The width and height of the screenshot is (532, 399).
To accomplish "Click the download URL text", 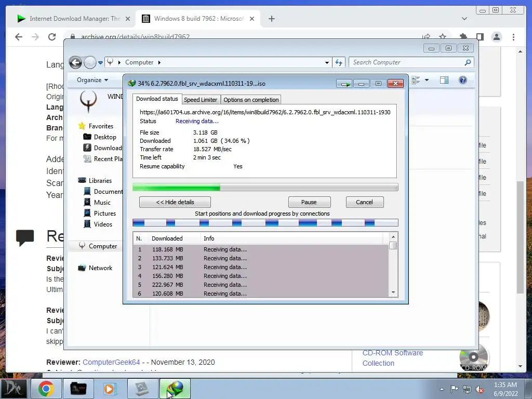I will [265, 112].
